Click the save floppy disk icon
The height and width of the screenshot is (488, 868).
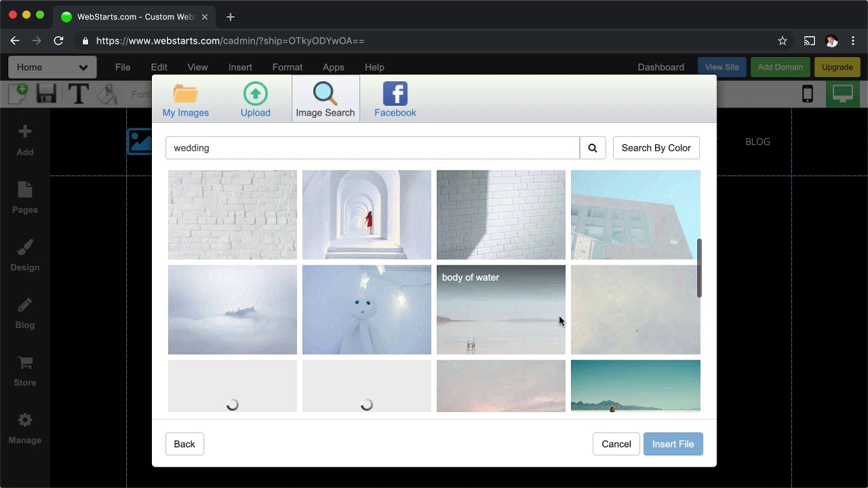pos(46,94)
